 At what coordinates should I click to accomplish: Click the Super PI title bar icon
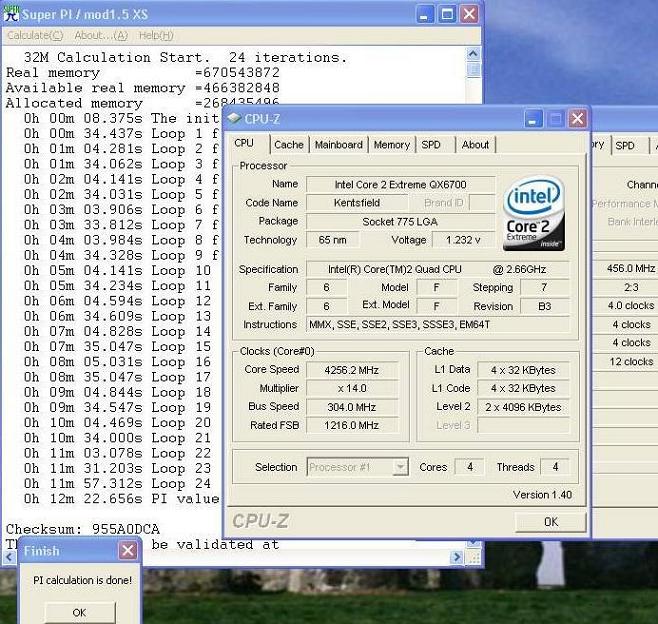11,13
